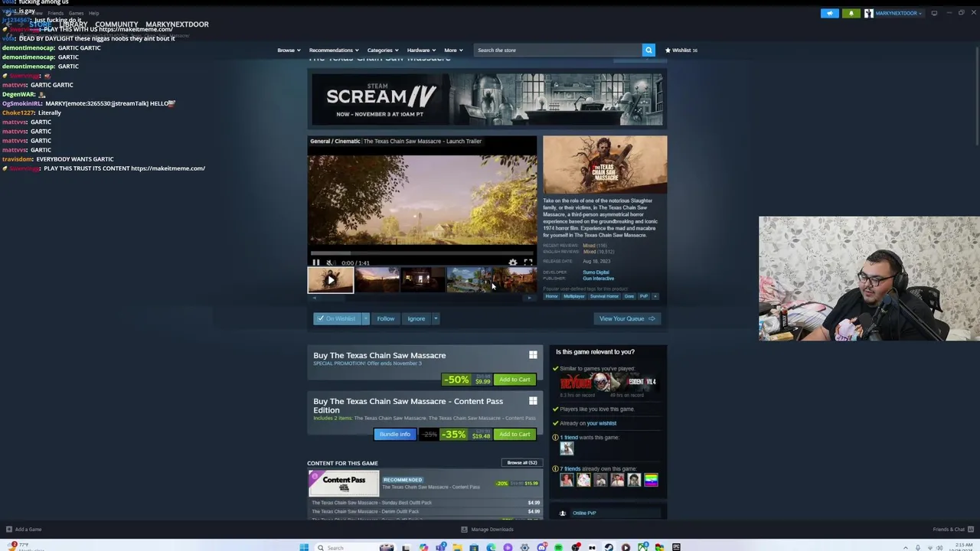Expand the Browse store menu
Screen dimensions: 980x551
(288, 50)
